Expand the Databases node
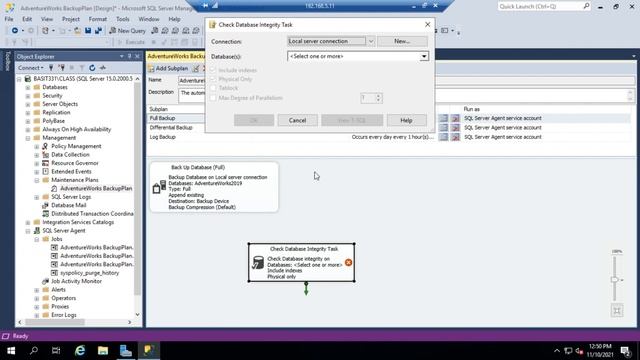The height and width of the screenshot is (360, 640). (x=28, y=87)
